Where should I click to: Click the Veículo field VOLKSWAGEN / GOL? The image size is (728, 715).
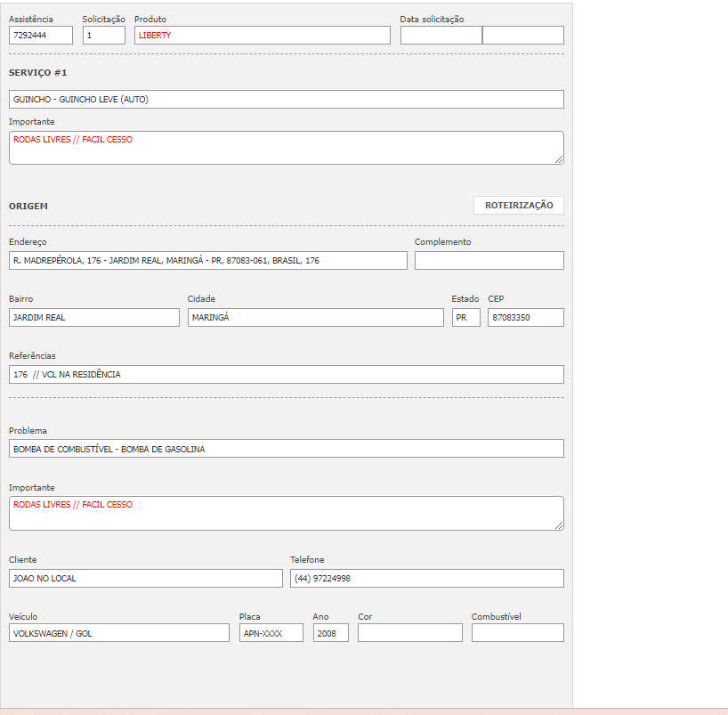[119, 633]
